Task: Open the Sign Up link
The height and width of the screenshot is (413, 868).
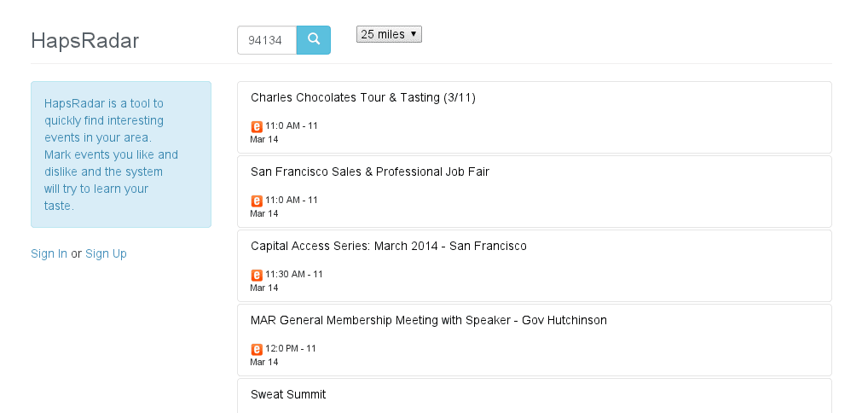Action: 106,253
